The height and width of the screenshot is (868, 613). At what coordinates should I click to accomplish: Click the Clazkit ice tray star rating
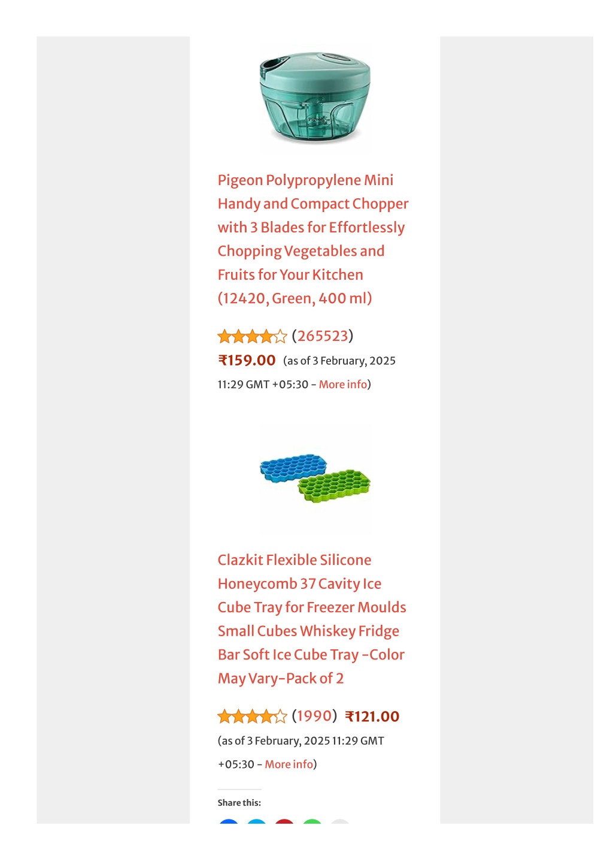click(x=252, y=716)
